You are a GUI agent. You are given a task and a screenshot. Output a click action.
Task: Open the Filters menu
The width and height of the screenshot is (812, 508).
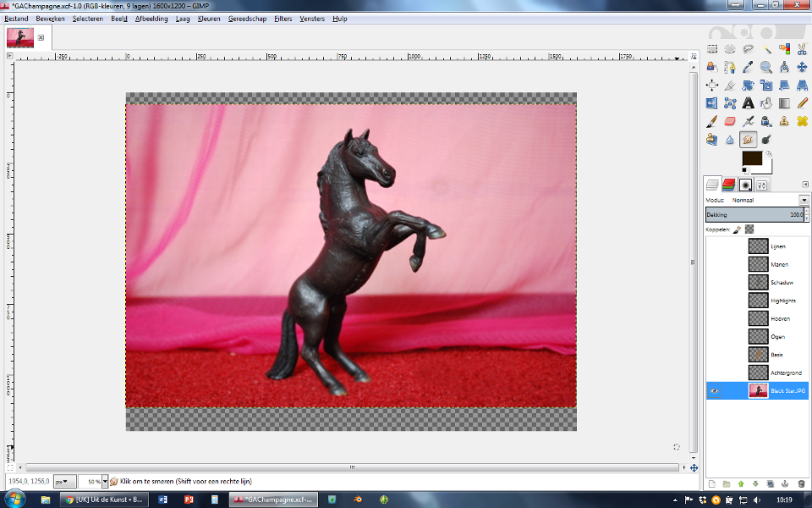point(283,18)
